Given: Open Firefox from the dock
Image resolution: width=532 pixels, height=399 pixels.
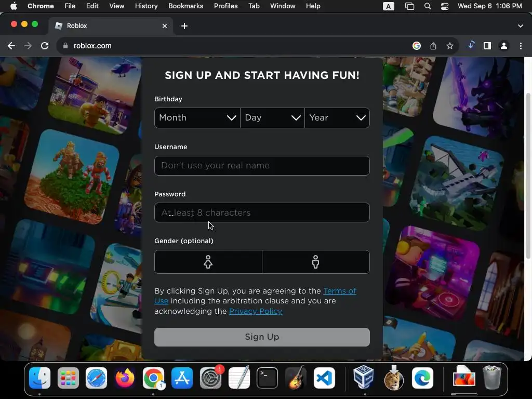Looking at the screenshot, I should tap(125, 378).
